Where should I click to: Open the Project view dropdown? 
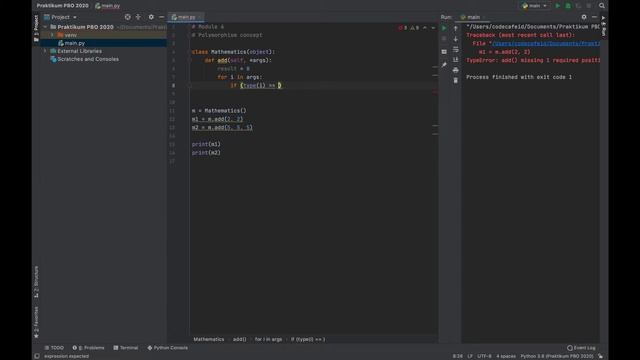click(x=60, y=17)
